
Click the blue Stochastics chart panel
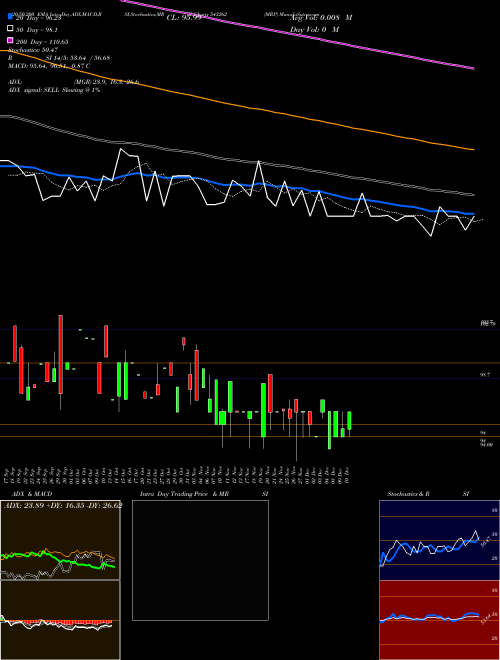pyautogui.click(x=439, y=540)
